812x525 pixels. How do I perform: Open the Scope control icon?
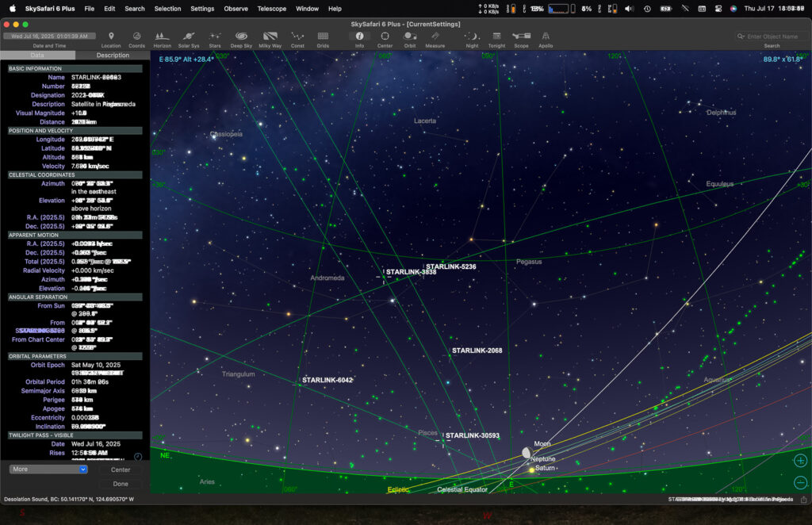pyautogui.click(x=520, y=38)
